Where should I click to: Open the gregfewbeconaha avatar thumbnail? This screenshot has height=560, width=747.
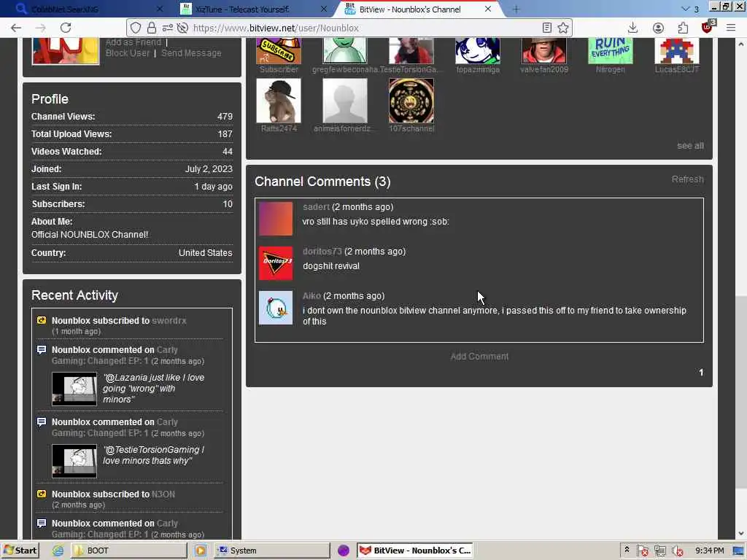click(345, 50)
